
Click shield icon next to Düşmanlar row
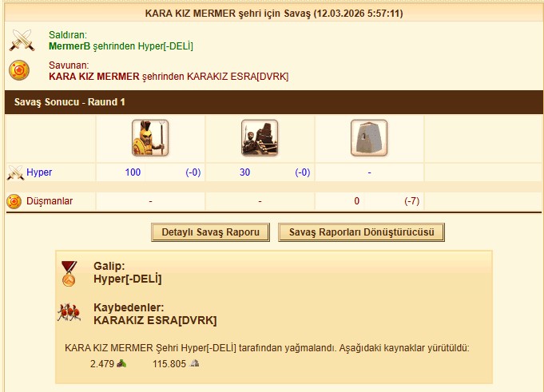coord(14,201)
